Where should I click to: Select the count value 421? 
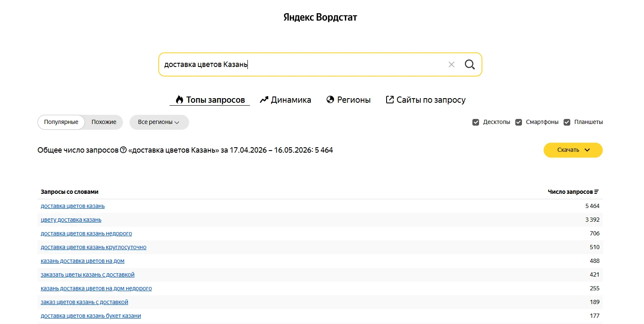pyautogui.click(x=595, y=275)
